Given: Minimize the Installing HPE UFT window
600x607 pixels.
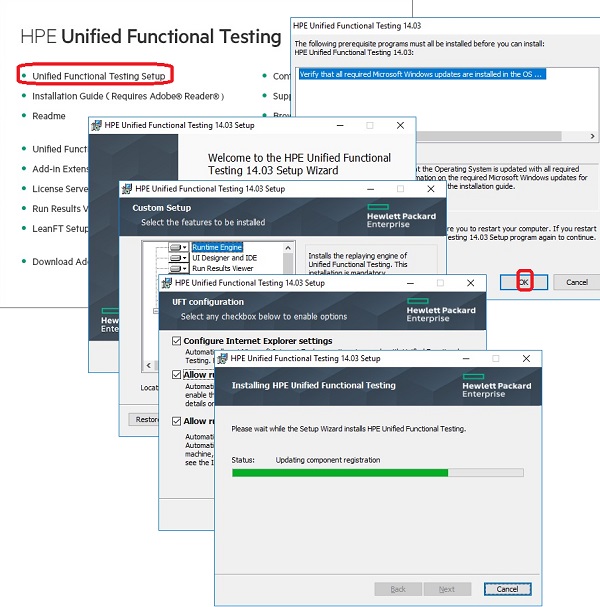Looking at the screenshot, I should 466,358.
